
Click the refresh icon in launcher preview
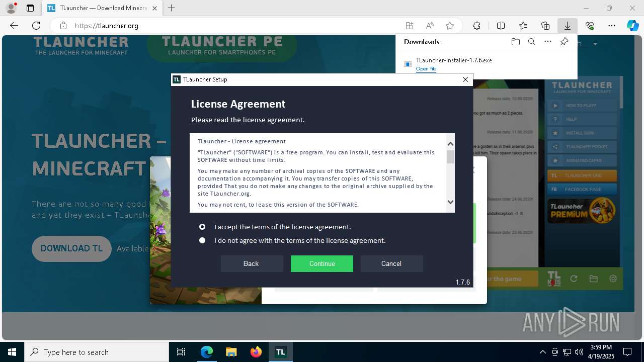tap(574, 279)
